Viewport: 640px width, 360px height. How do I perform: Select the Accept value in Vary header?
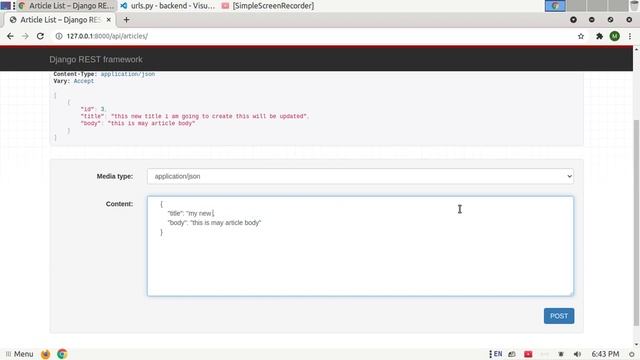coord(84,81)
